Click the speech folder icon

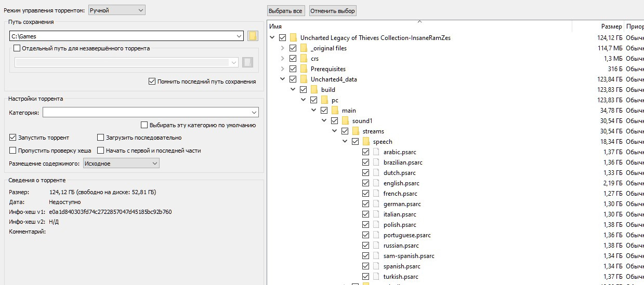366,142
